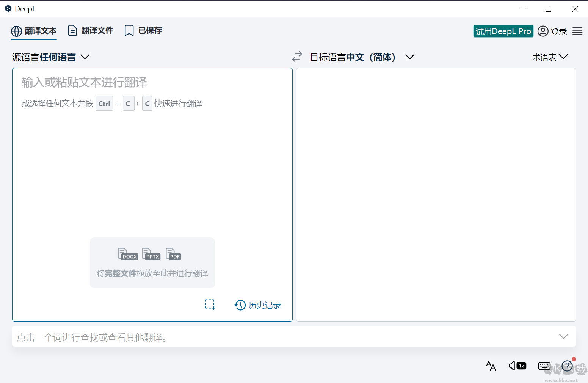This screenshot has width=588, height=383.
Task: Expand the 源语言 任何语言 dropdown
Action: (51, 57)
